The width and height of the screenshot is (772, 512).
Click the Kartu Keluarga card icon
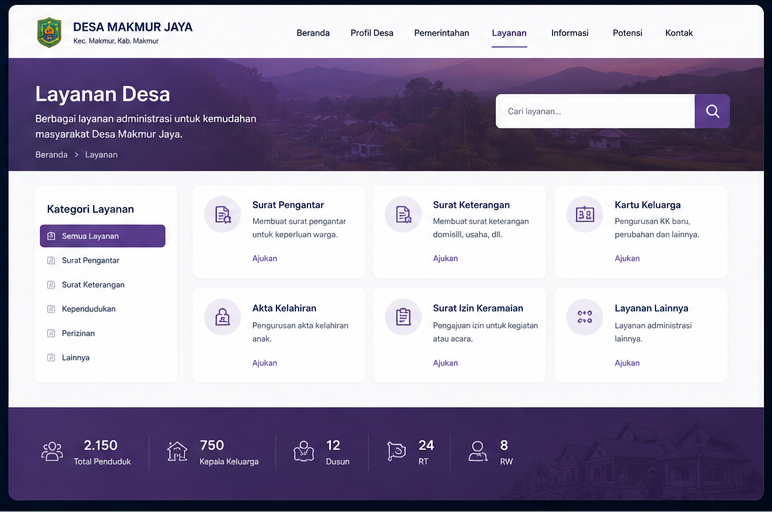tap(584, 215)
